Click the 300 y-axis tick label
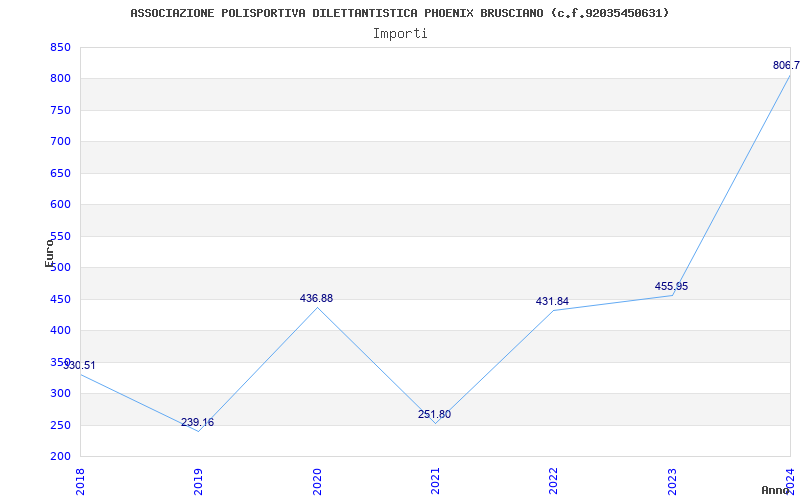Screen dimensions: 800x500 (60, 393)
